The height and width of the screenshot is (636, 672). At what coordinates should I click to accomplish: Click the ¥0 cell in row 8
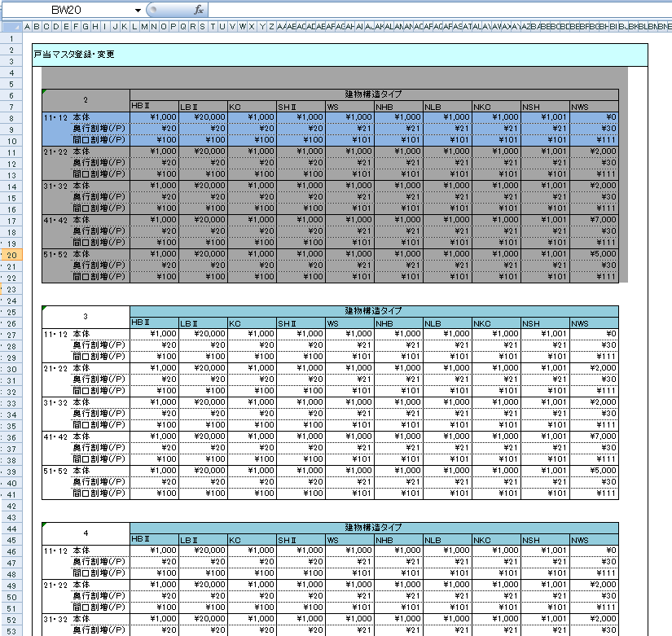(x=594, y=117)
